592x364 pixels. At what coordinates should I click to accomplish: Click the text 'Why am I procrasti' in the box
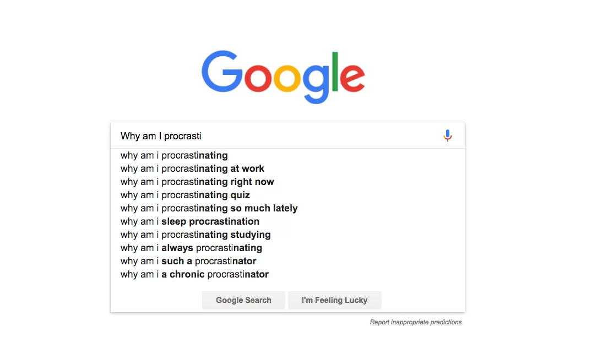click(x=160, y=135)
